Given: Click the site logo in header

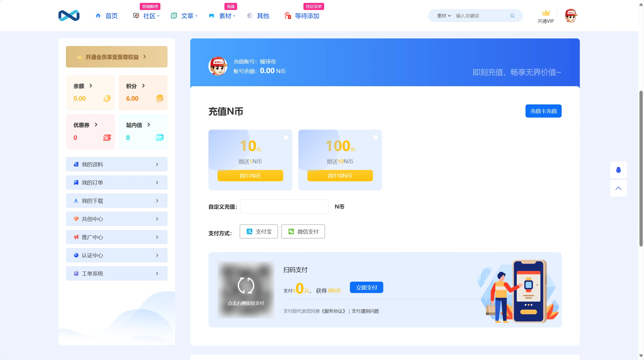Looking at the screenshot, I should [x=69, y=16].
